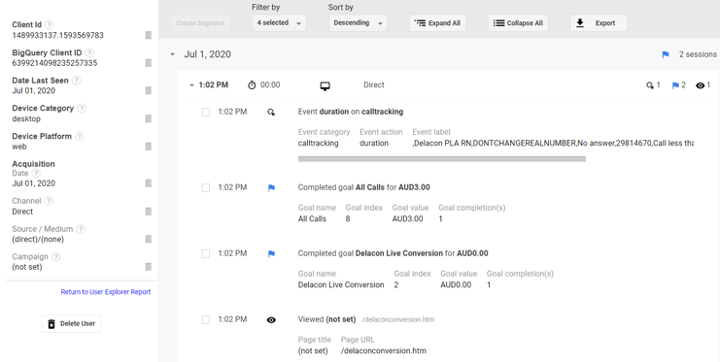Open the Sort by Descending dropdown

(358, 23)
